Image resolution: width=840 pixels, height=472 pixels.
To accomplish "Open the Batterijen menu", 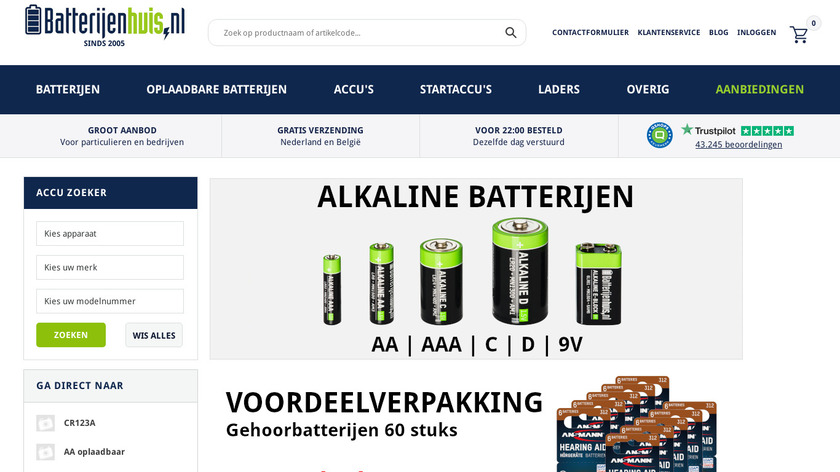I will pos(68,89).
